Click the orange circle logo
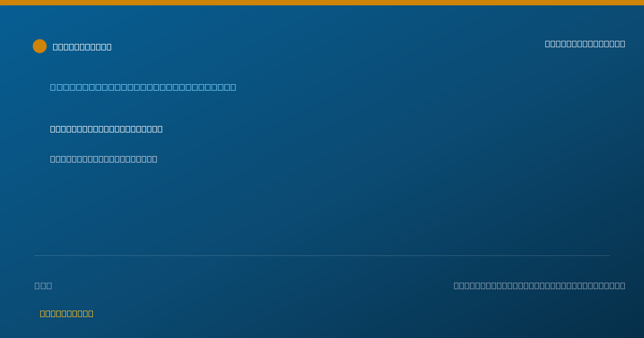Viewport: 644px width, 338px height. click(40, 46)
